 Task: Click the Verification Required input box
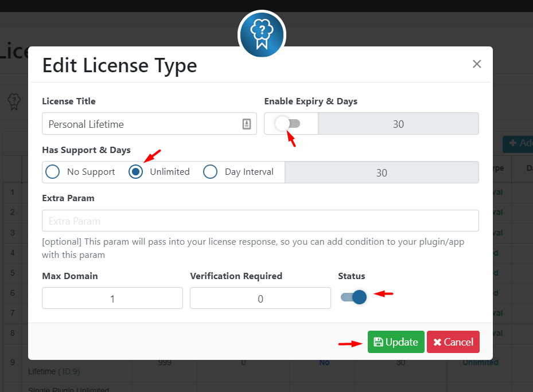click(x=260, y=297)
